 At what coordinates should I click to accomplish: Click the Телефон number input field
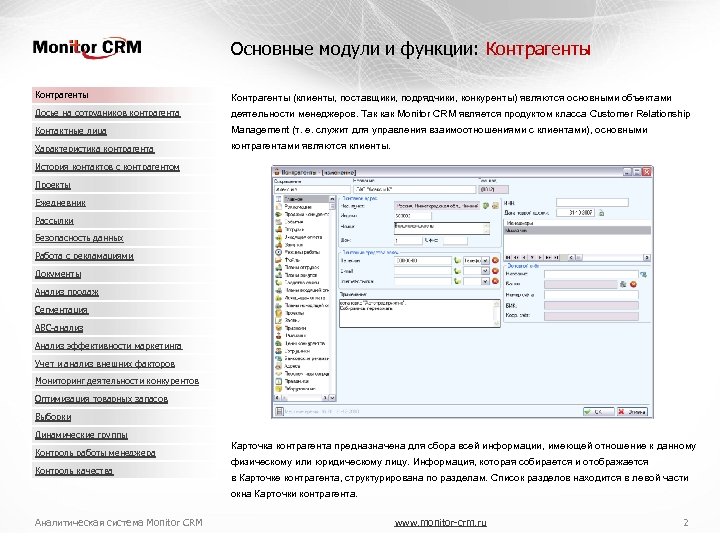click(x=422, y=260)
